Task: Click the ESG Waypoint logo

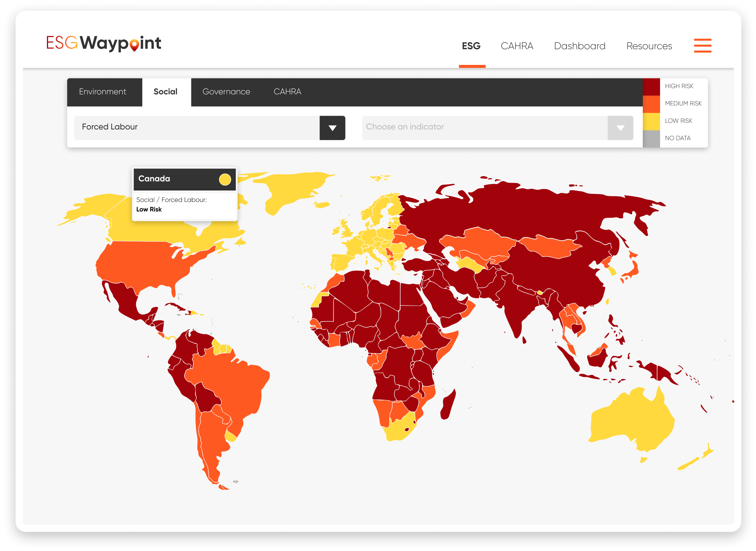Action: 104,43
